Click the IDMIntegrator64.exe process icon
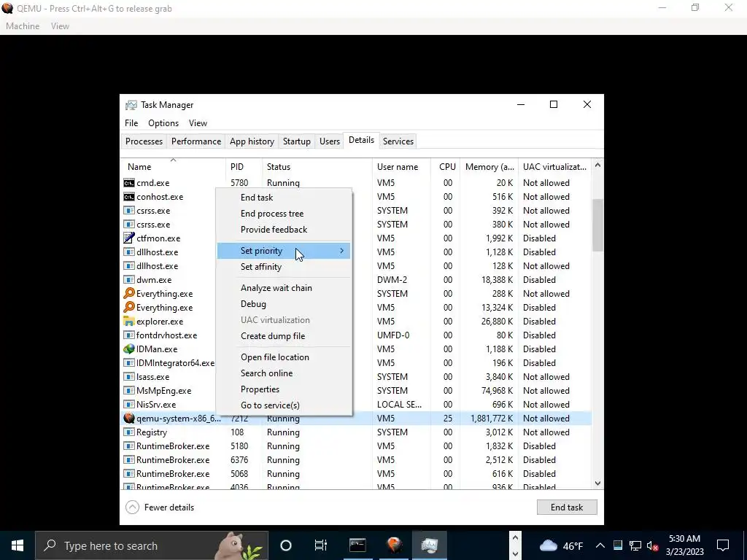 click(128, 363)
